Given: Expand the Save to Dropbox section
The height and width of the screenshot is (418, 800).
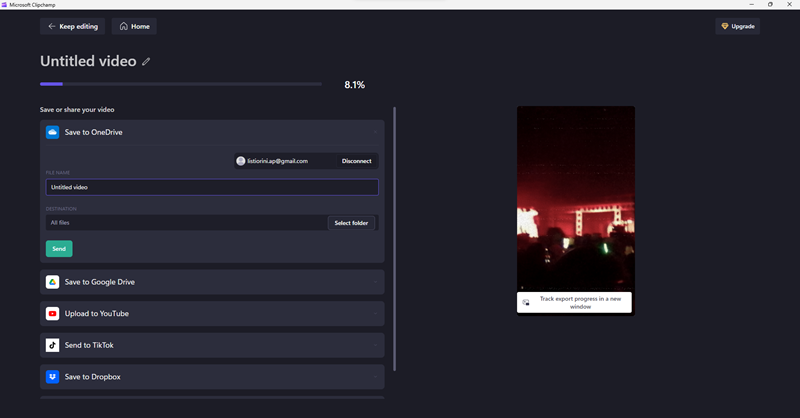Looking at the screenshot, I should (x=212, y=377).
